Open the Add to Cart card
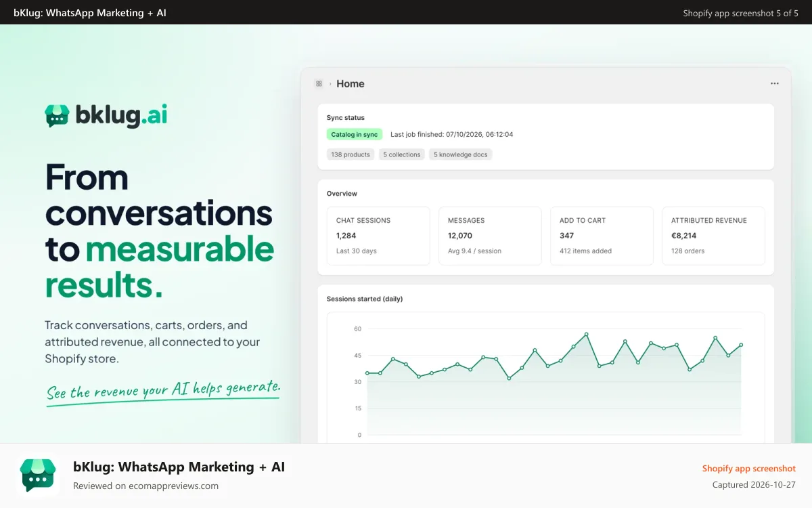Screen dimensions: 812x508 602,236
